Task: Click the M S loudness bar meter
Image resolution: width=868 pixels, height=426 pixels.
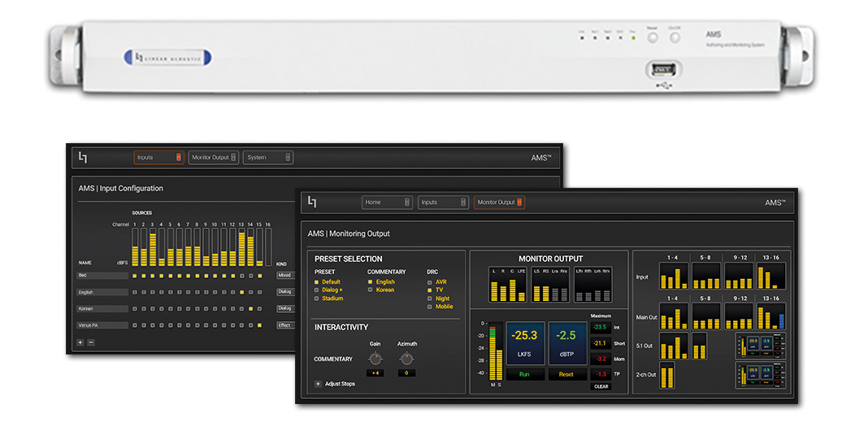Action: (496, 352)
